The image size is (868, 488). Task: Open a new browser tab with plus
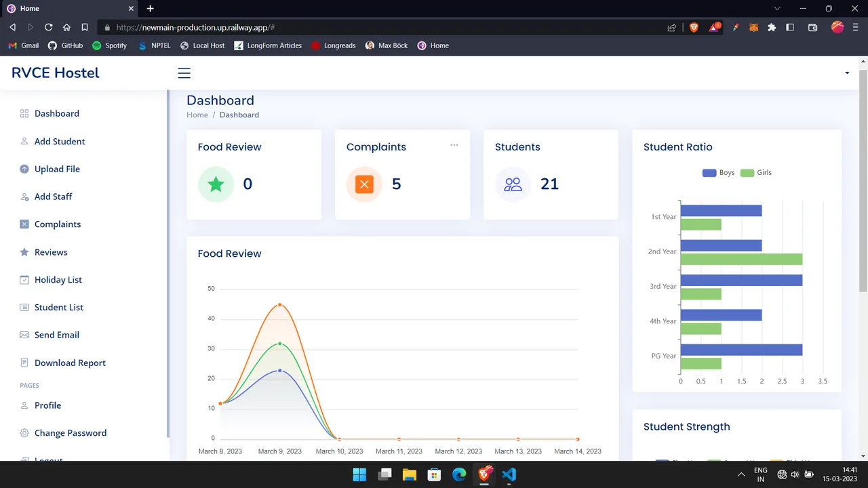[151, 8]
